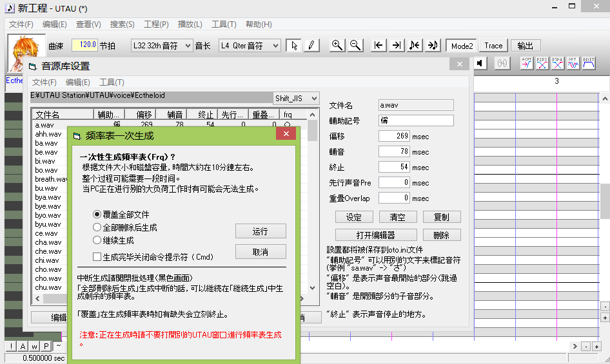Click the 'P' button in bottom bar
Viewport: 610px width, 364px height.
(x=46, y=346)
